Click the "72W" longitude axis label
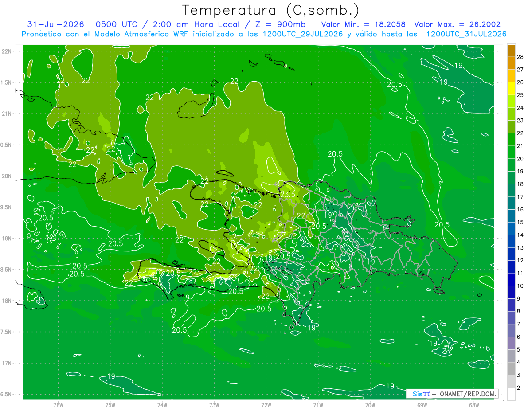Viewport: 532px width, 411px height. point(266,405)
